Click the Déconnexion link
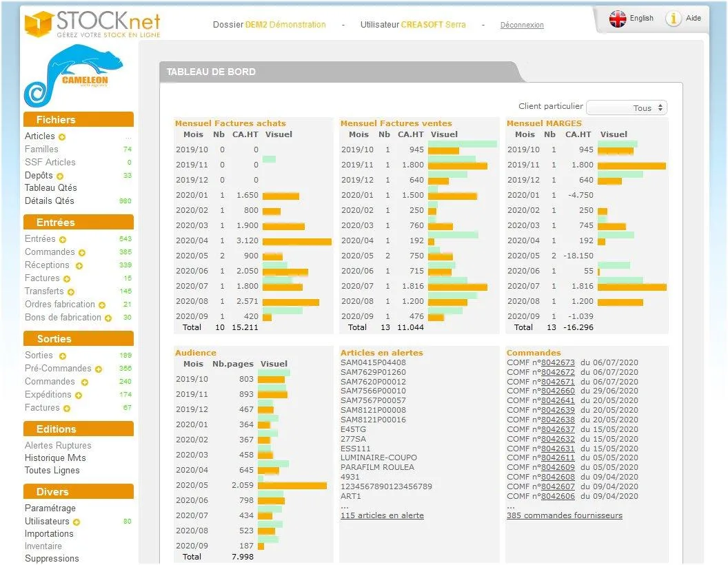The height and width of the screenshot is (565, 728). click(522, 25)
